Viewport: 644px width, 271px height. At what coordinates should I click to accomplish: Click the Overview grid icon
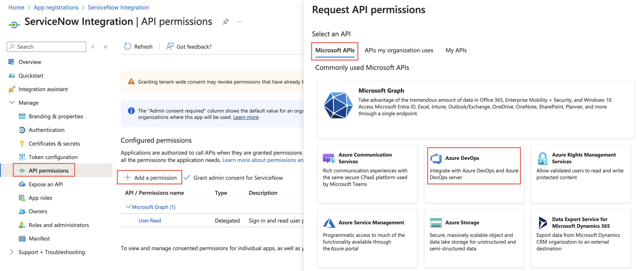pyautogui.click(x=12, y=62)
